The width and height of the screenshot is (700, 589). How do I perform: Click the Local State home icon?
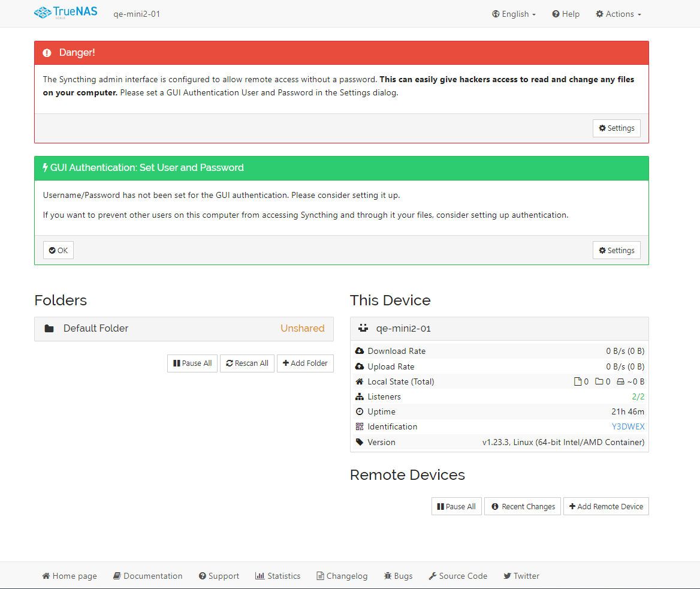pyautogui.click(x=360, y=381)
